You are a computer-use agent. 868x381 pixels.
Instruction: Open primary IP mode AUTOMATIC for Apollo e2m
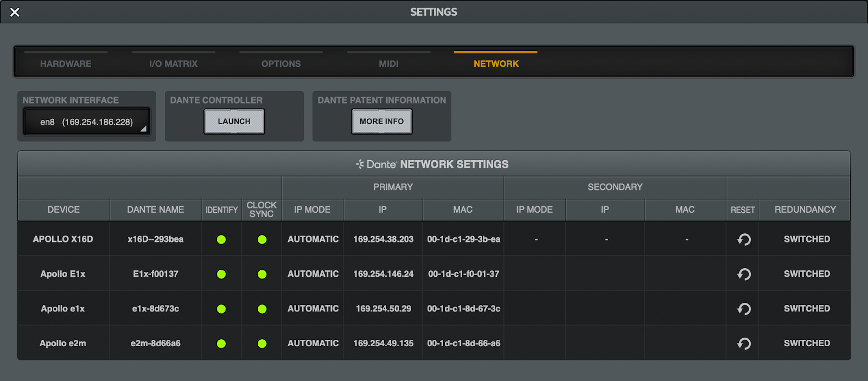313,343
